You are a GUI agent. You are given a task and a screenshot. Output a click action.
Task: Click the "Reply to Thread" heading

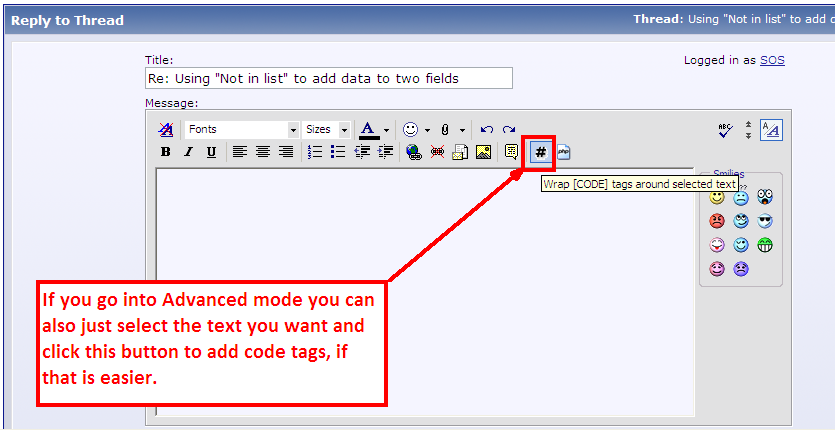[68, 20]
